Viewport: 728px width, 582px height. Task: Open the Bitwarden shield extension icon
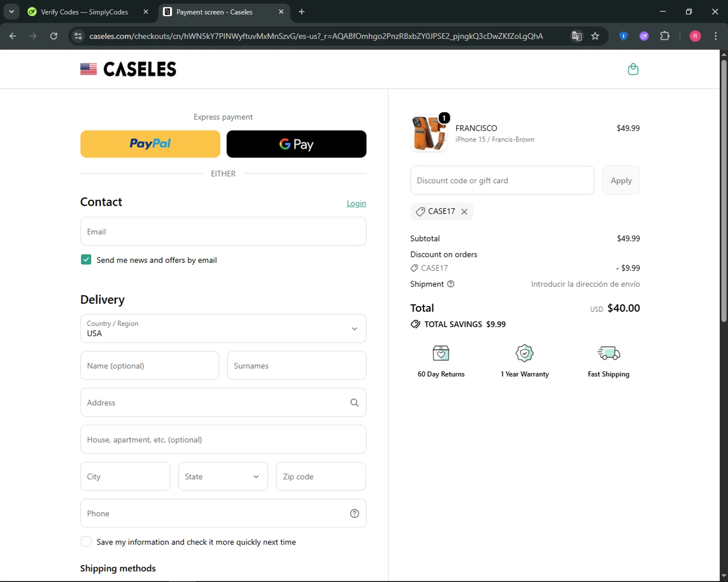pyautogui.click(x=623, y=36)
